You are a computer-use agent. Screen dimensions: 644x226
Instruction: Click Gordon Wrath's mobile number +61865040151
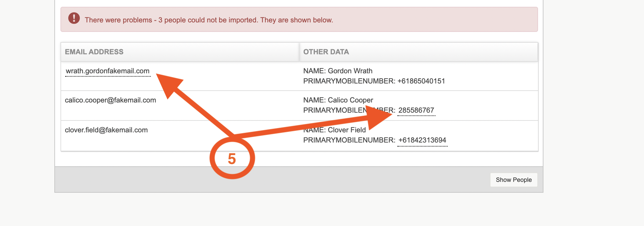click(x=421, y=81)
